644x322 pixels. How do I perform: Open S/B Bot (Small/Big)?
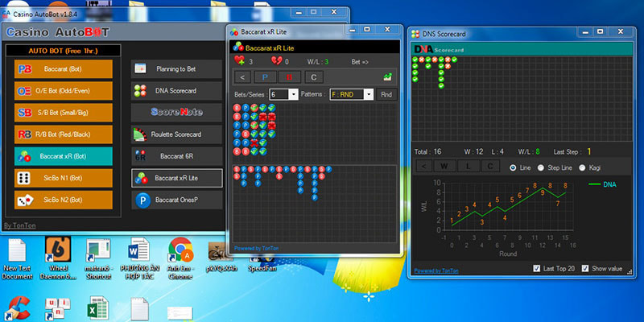[64, 113]
